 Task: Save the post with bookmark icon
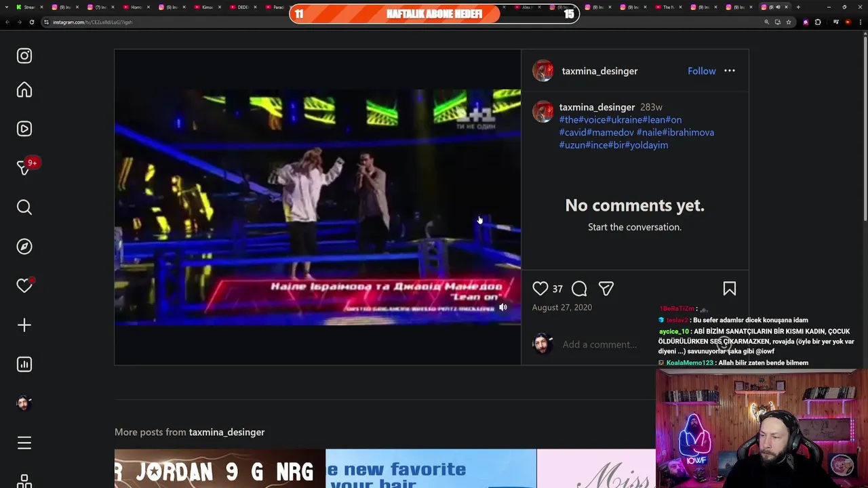pos(730,289)
